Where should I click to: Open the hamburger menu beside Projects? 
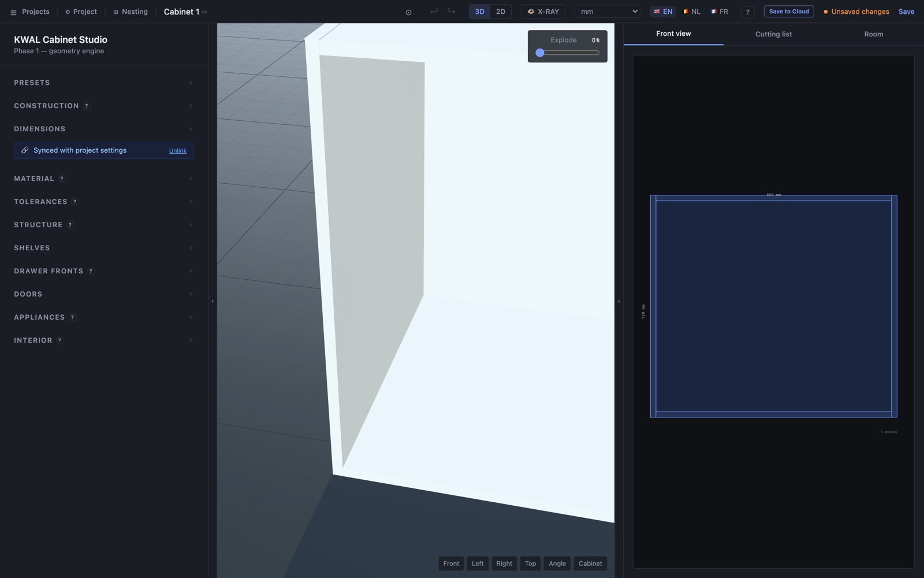(x=13, y=12)
